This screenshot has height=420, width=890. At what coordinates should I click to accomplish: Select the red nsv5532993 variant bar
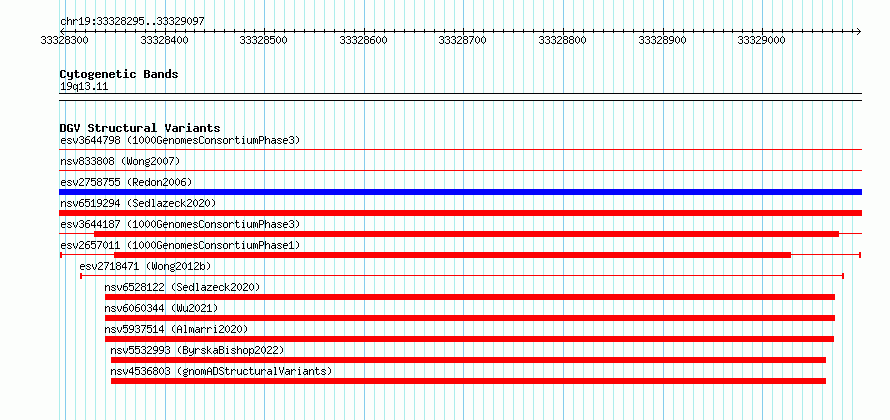(468, 360)
